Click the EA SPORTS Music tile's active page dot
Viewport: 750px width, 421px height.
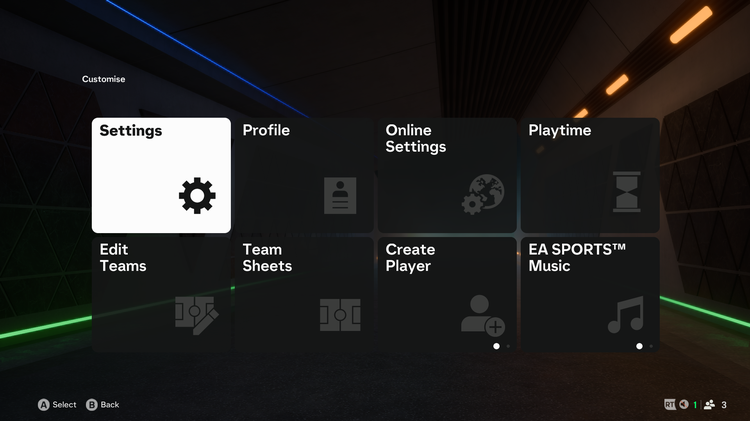click(639, 346)
